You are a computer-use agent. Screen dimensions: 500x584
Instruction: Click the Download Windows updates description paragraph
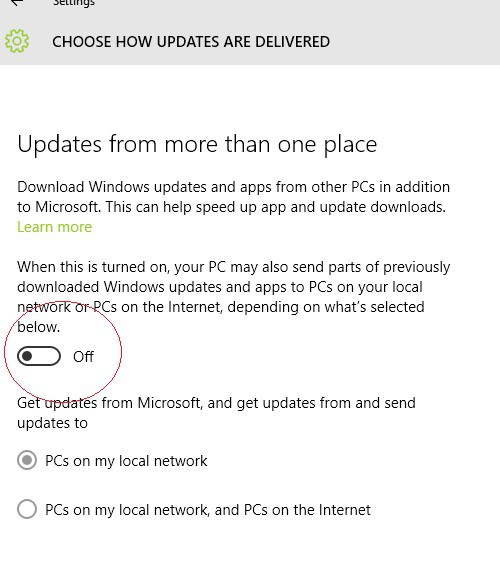coord(233,197)
